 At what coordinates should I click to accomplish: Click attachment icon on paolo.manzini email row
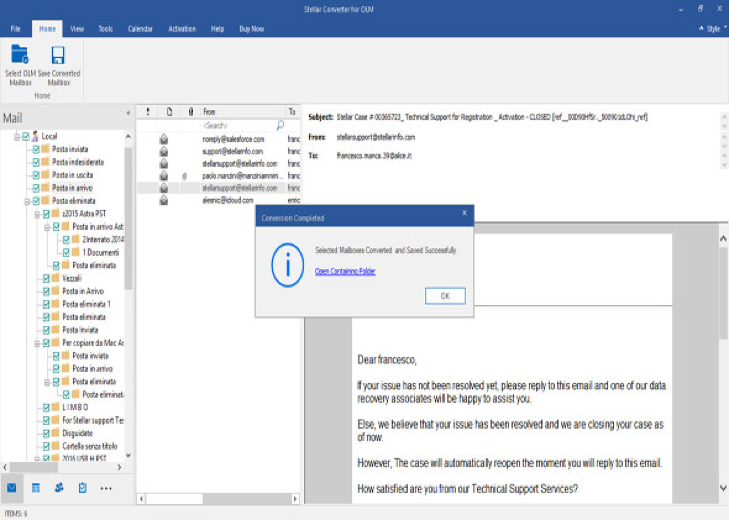click(185, 176)
